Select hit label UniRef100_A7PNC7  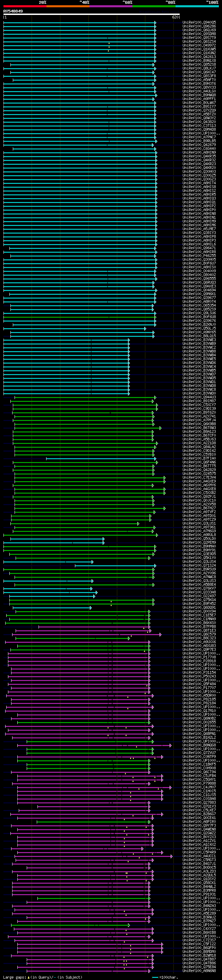tap(199, 137)
